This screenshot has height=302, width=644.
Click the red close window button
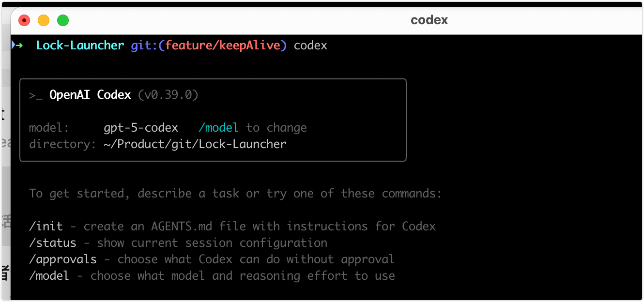pos(24,20)
